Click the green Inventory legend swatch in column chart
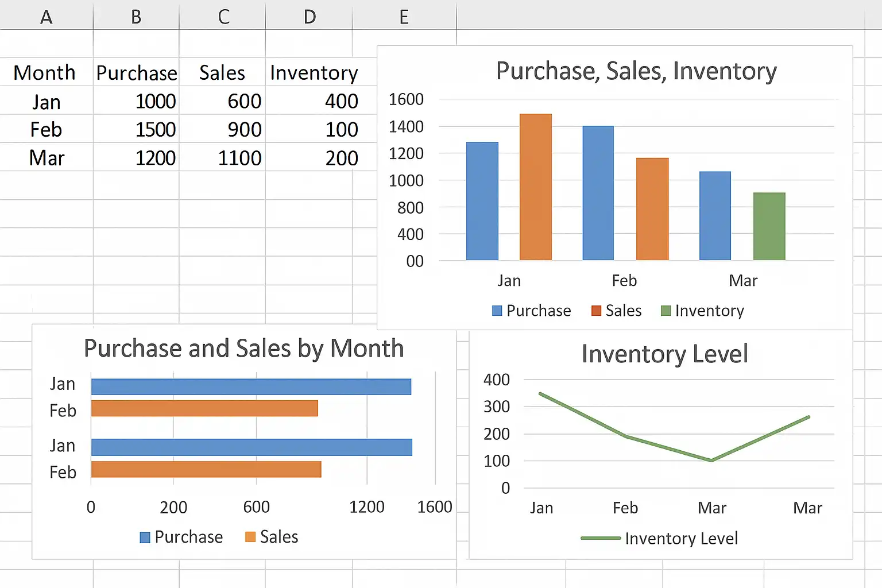 click(666, 311)
